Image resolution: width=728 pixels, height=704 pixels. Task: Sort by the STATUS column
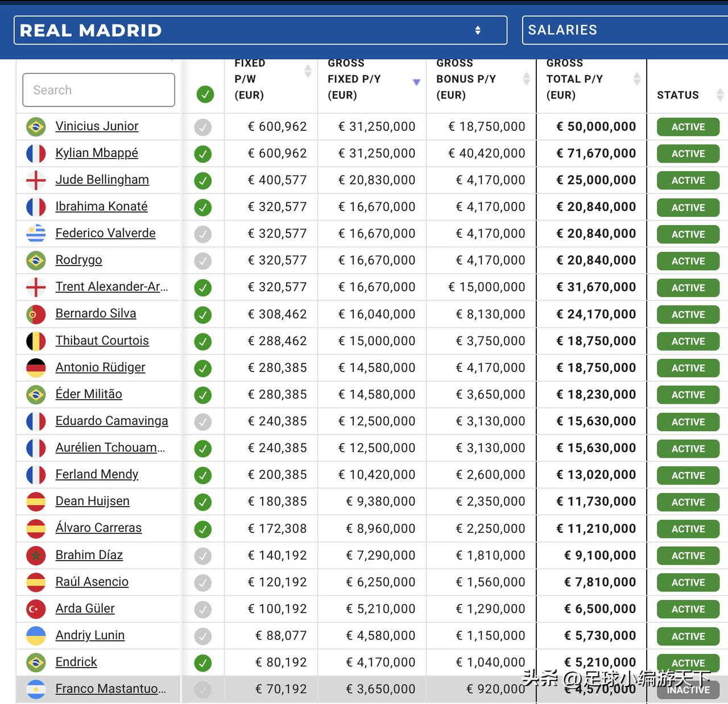coord(720,95)
